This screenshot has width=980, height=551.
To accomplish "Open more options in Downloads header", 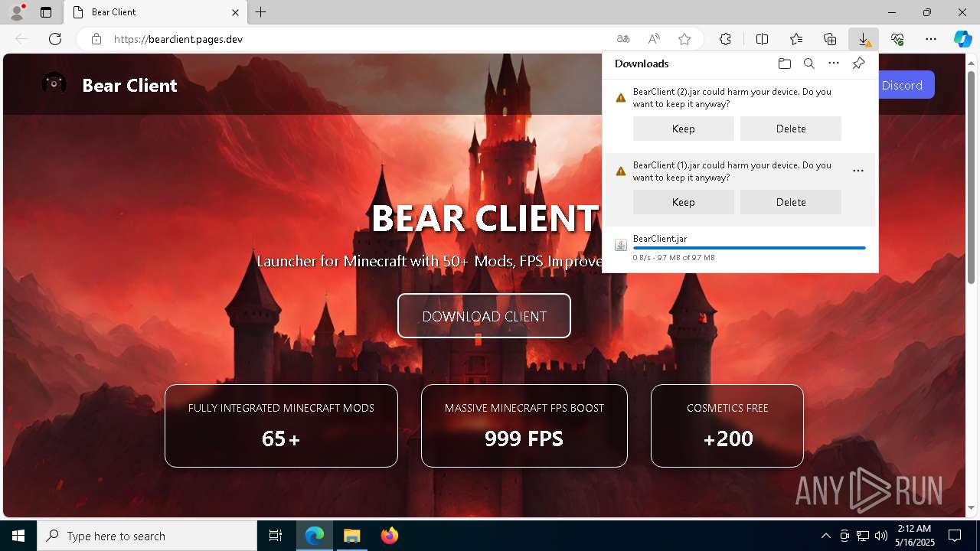I will (x=834, y=64).
